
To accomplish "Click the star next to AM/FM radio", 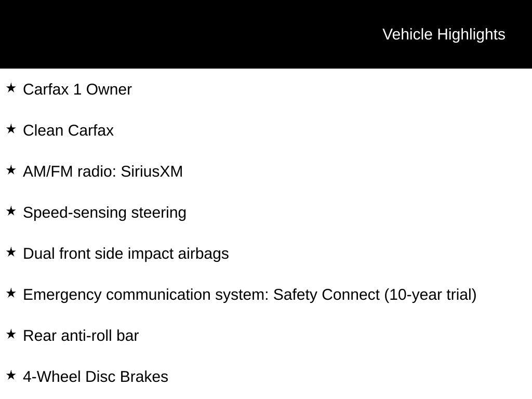I will (11, 170).
